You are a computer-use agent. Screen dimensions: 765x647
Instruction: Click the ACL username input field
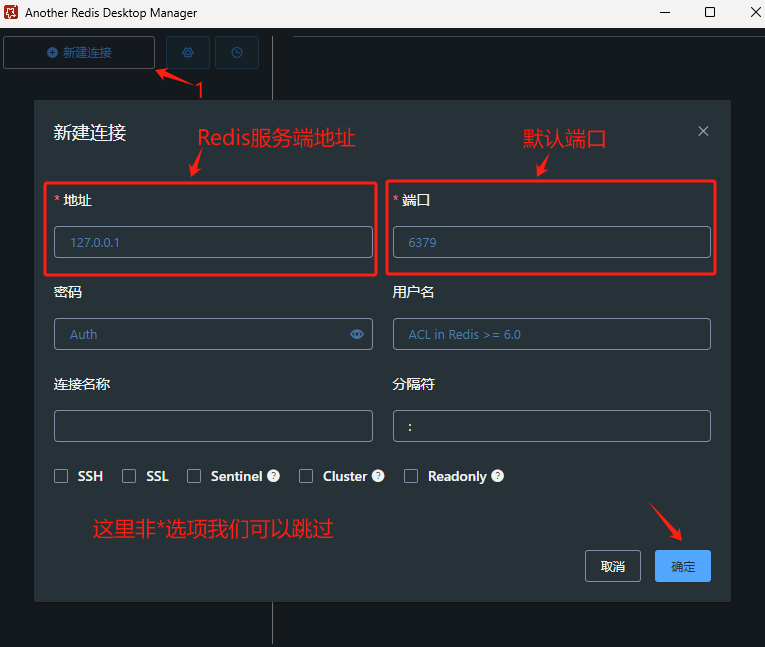pyautogui.click(x=552, y=334)
